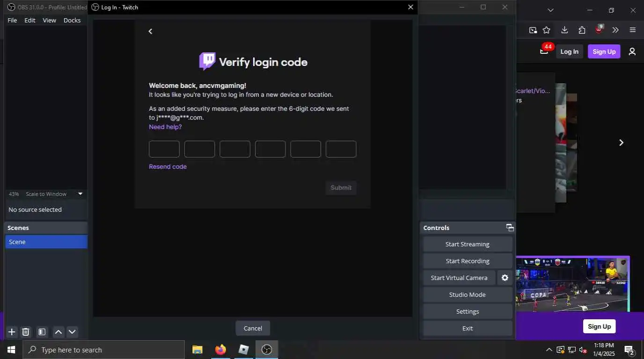The width and height of the screenshot is (644, 359).
Task: Click Scarlet/Vio... game link on Twitch
Action: [x=532, y=91]
